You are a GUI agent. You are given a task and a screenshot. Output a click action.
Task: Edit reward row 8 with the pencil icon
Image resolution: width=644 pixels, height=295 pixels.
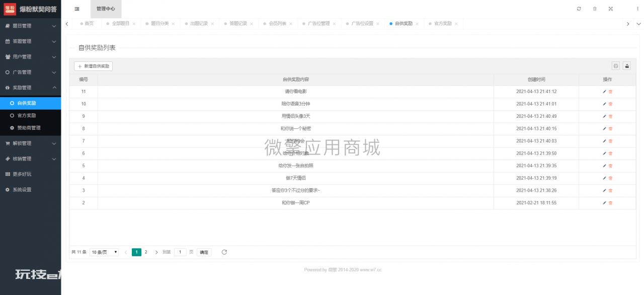(x=604, y=129)
